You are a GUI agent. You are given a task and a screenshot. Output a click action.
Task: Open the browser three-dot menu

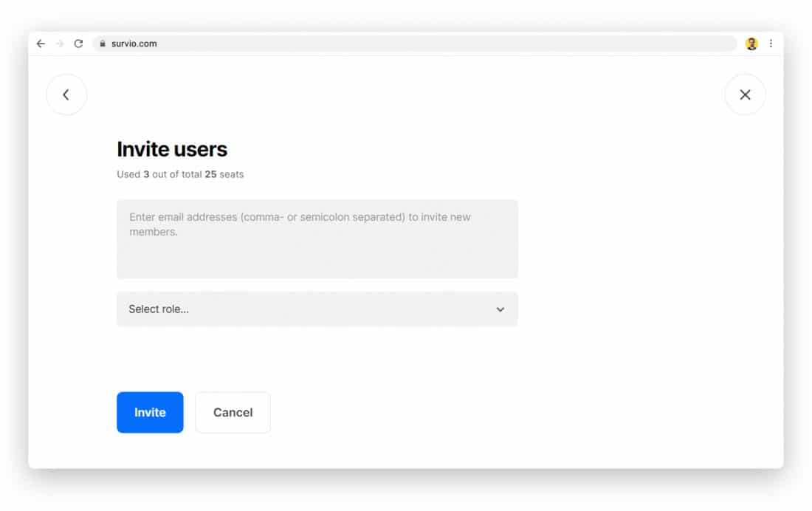(x=771, y=44)
